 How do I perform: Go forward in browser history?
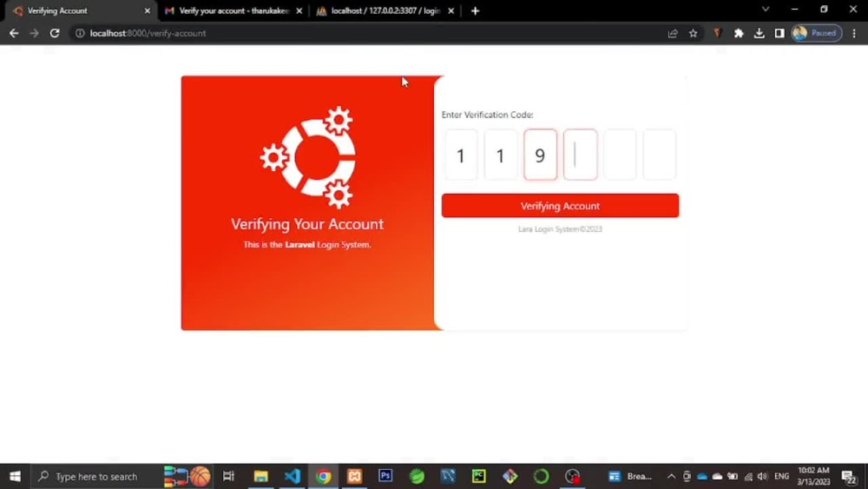click(35, 33)
